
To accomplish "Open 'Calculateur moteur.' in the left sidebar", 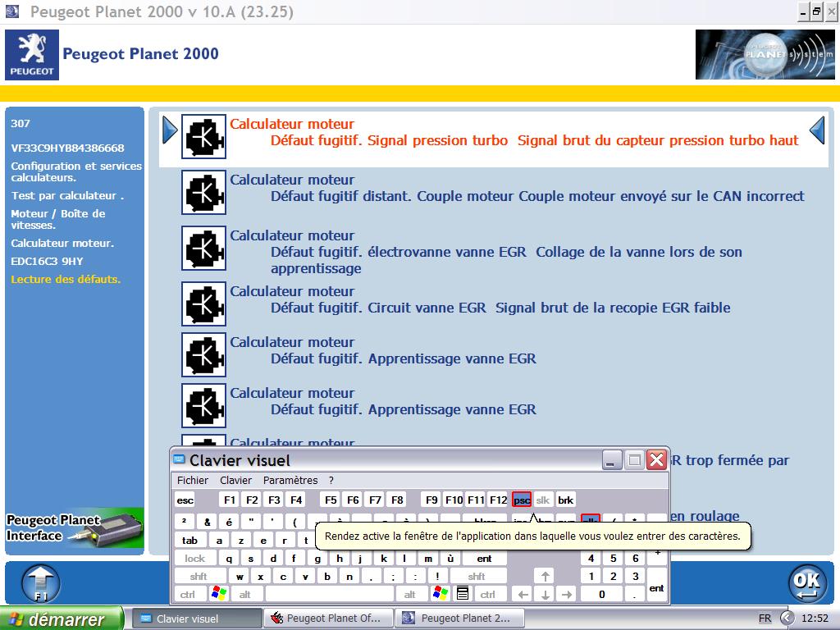I will point(62,243).
